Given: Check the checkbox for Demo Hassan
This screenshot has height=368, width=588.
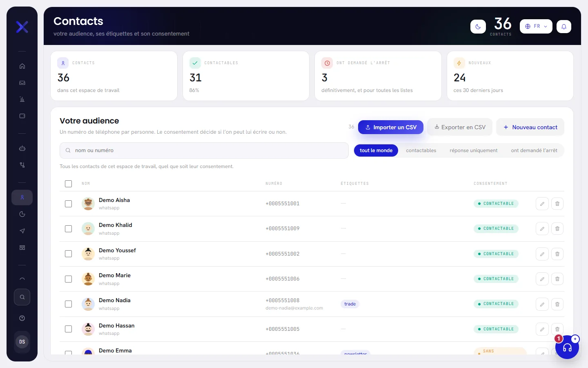Looking at the screenshot, I should point(69,329).
